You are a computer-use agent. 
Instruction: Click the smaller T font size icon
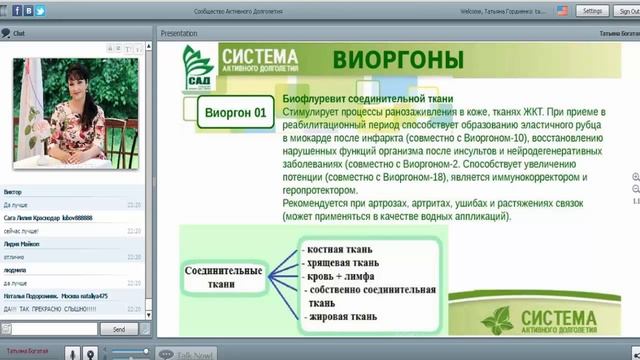pyautogui.click(x=138, y=49)
